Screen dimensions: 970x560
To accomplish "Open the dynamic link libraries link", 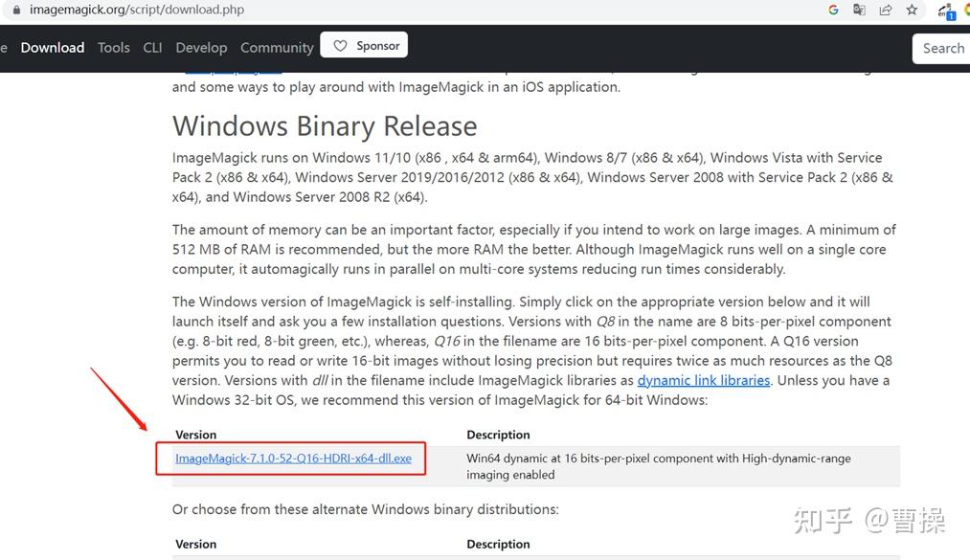I will click(704, 380).
